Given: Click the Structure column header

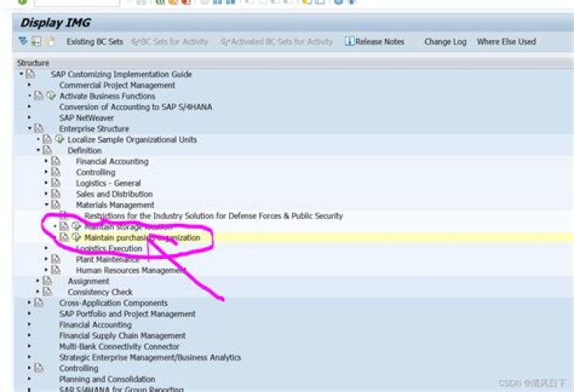Looking at the screenshot, I should click(x=33, y=63).
